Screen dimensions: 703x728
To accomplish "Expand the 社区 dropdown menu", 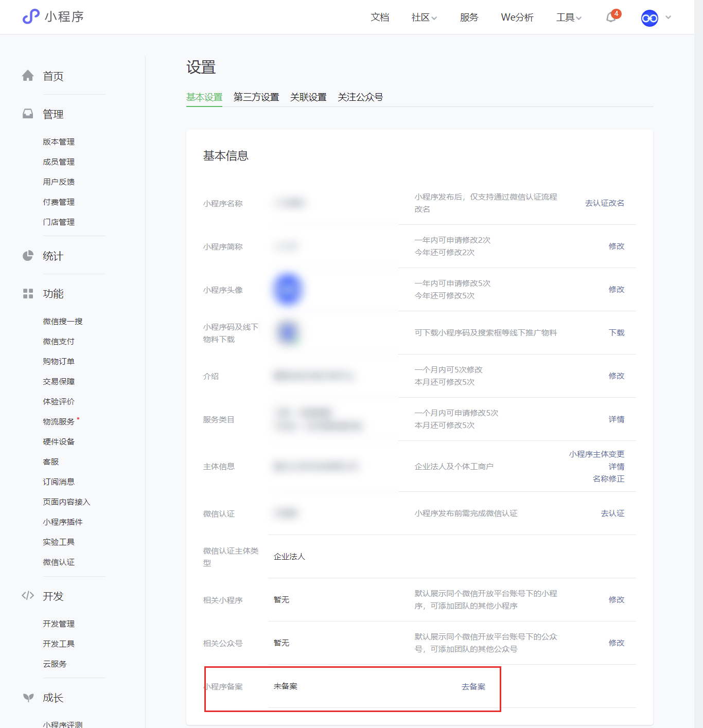I will [423, 17].
